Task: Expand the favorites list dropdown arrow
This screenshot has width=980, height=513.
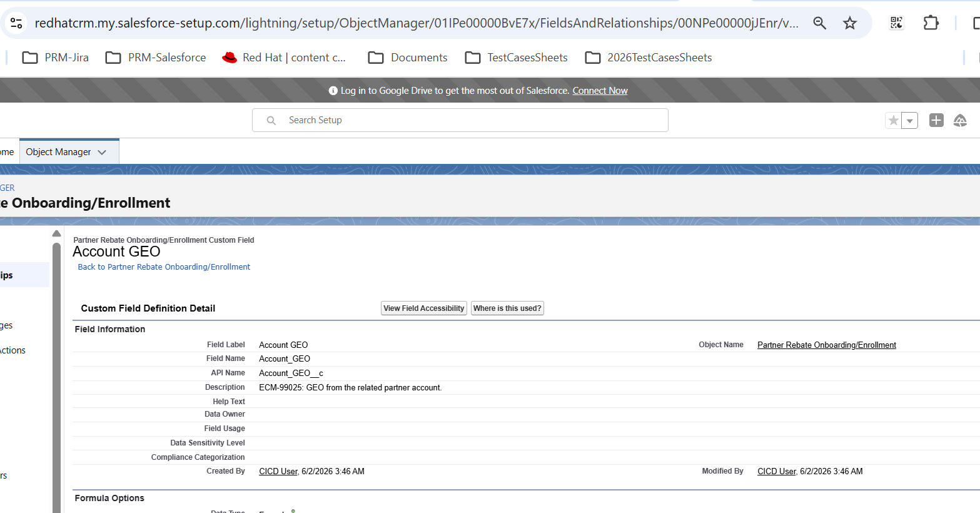Action: 909,120
